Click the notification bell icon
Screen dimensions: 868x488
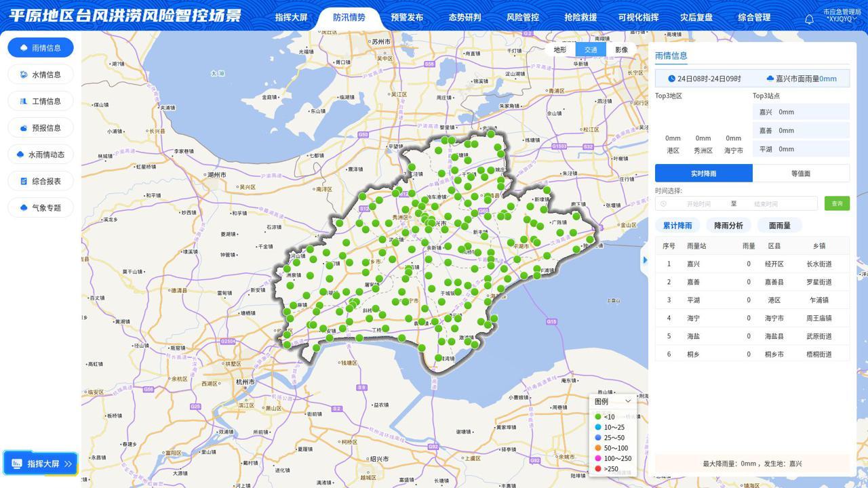[809, 19]
